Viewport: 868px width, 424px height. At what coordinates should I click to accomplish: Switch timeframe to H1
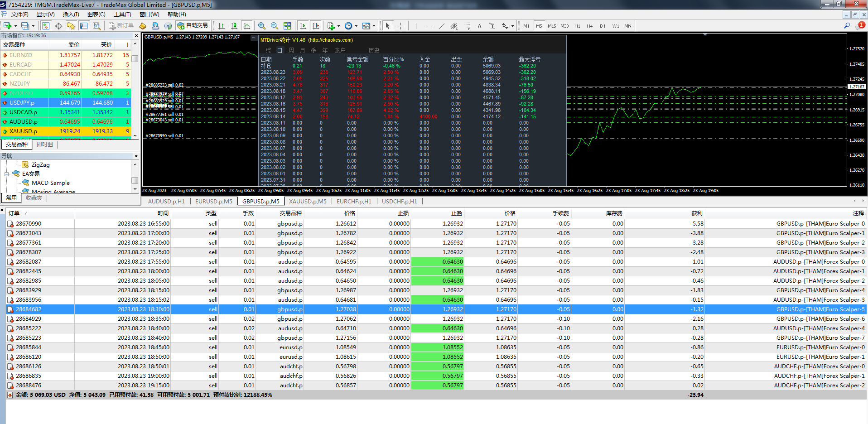(x=577, y=26)
